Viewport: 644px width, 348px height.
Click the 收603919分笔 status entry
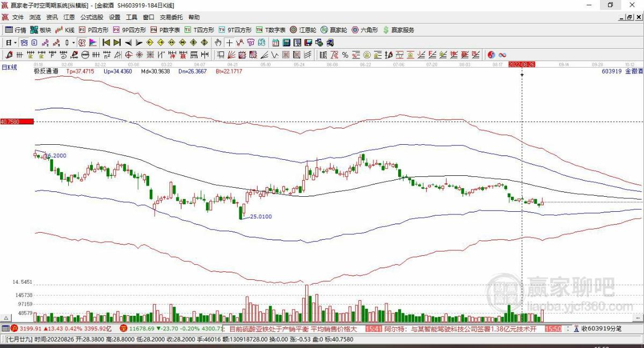601,329
